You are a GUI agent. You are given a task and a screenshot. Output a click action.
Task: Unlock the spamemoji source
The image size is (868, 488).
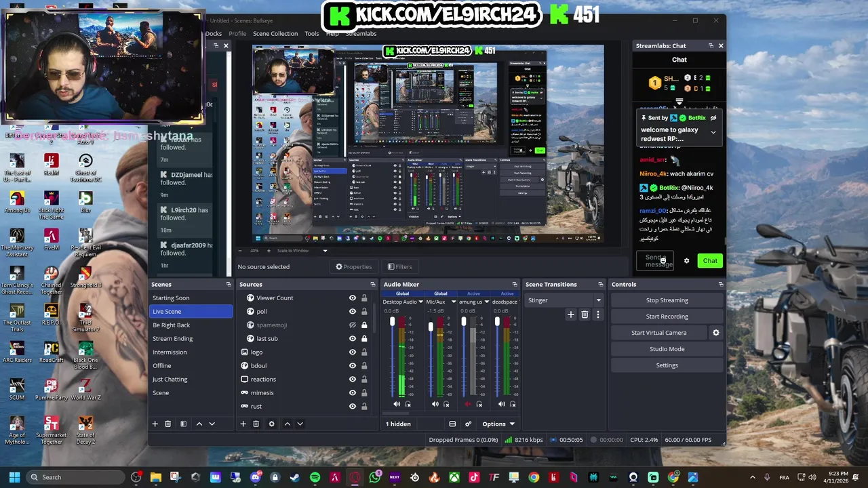[x=364, y=325]
